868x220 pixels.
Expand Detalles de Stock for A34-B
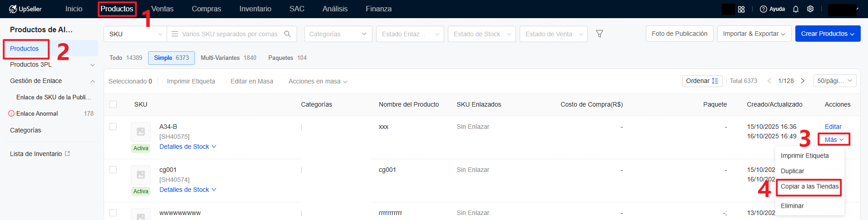point(188,147)
